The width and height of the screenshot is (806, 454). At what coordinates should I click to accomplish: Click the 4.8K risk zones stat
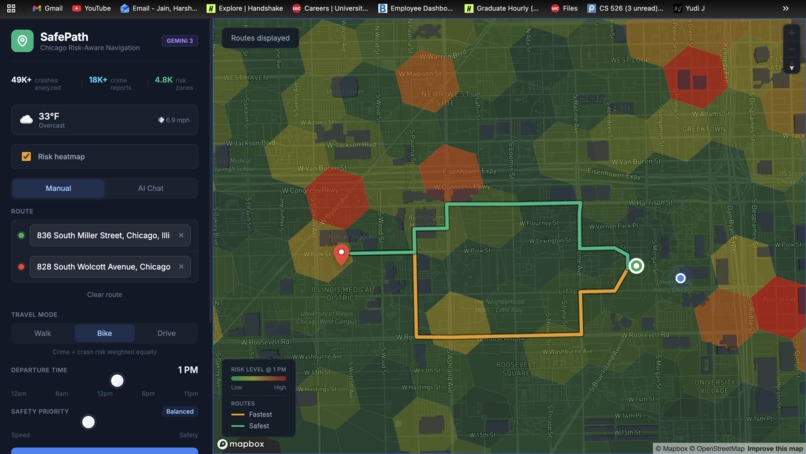point(174,83)
